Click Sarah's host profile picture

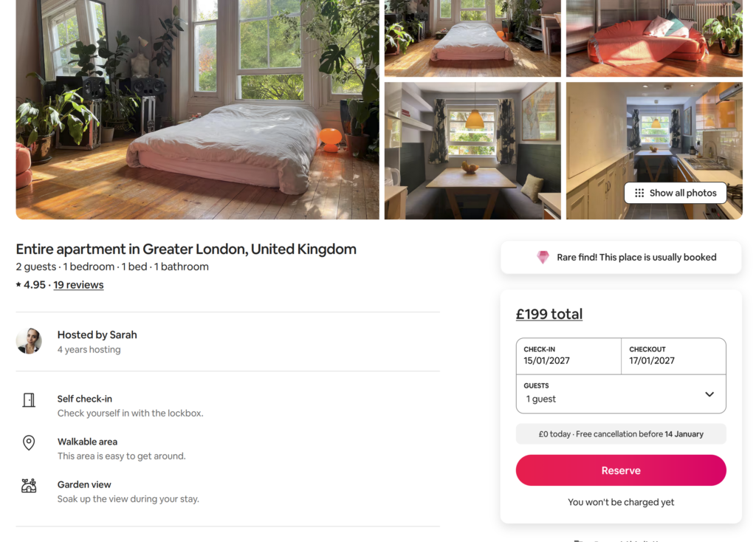(29, 341)
